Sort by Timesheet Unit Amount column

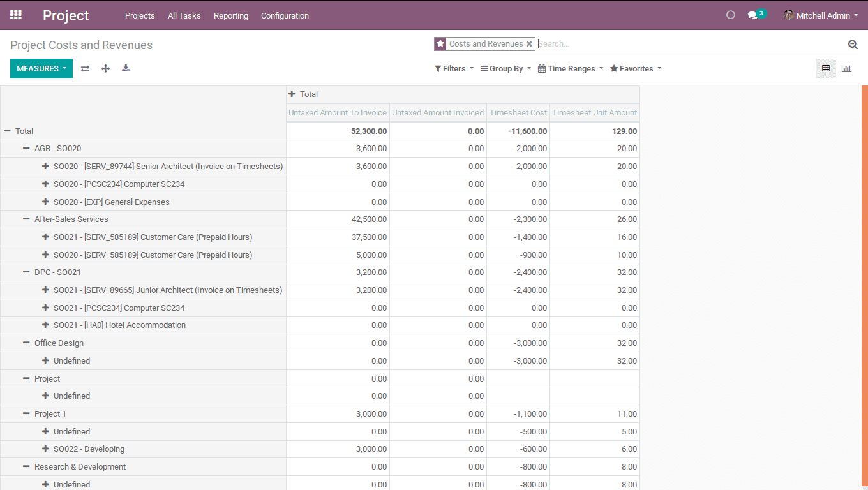click(594, 113)
